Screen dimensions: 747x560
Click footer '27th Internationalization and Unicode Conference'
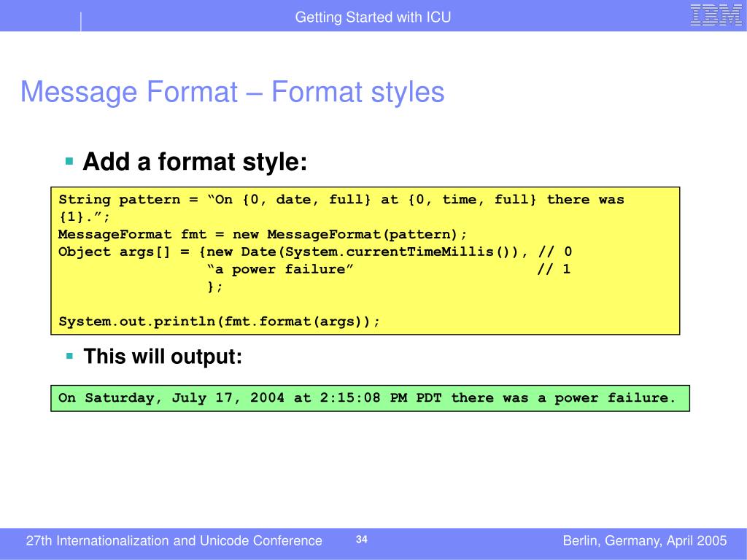point(174,541)
